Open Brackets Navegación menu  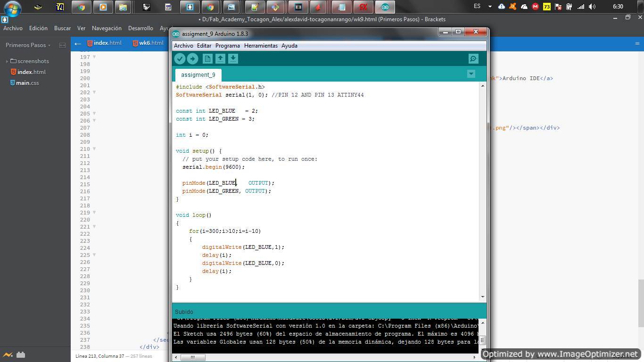107,28
